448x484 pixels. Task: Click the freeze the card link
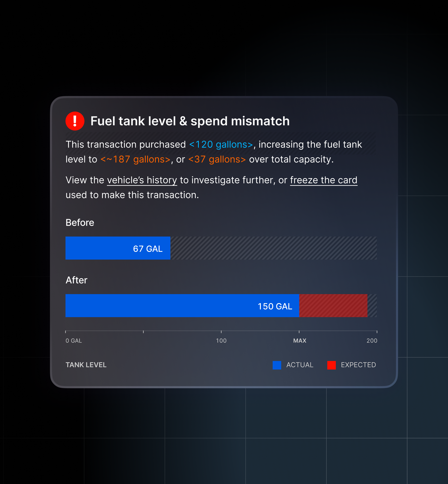click(x=323, y=180)
